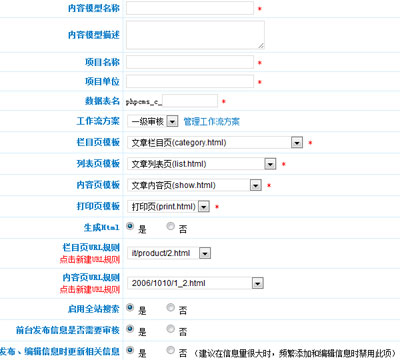Select 是 for 生成Html
This screenshot has height=360, width=400.
pos(130,226)
